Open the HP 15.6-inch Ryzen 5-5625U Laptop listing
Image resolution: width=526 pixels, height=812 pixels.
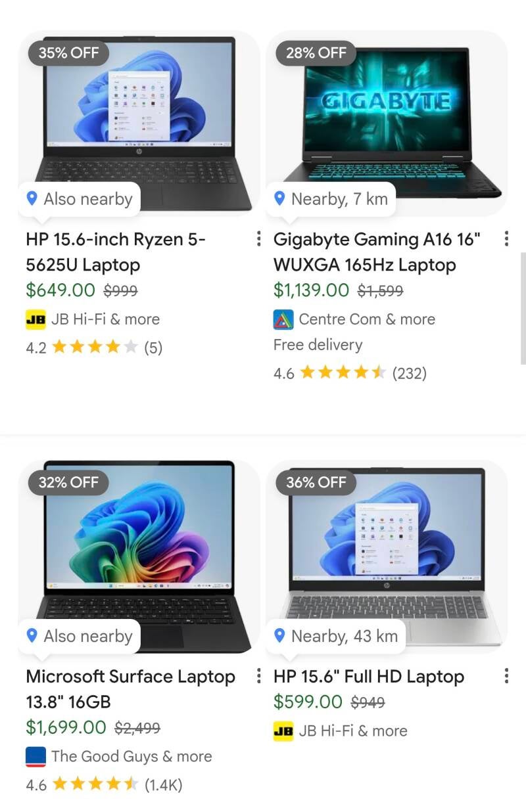116,252
